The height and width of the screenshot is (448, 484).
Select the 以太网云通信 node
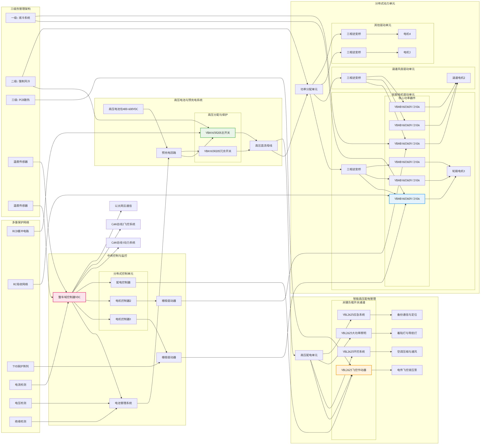click(x=123, y=206)
